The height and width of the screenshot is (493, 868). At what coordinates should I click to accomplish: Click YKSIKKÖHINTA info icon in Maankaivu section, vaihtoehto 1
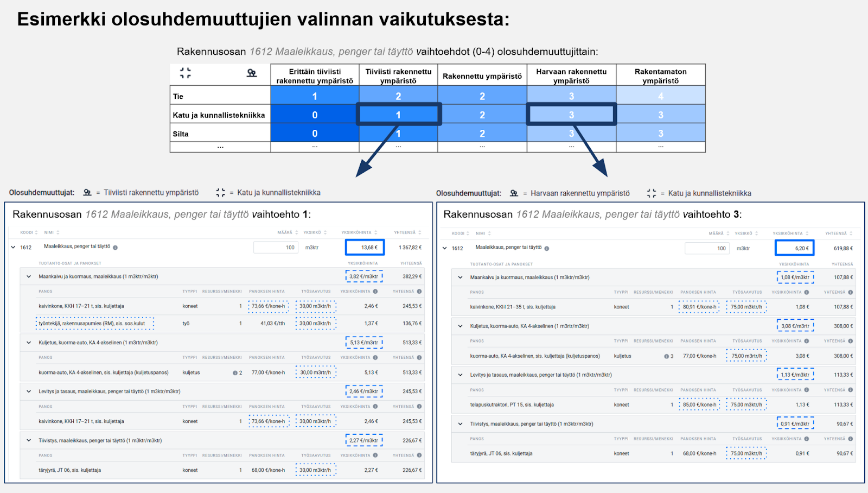pyautogui.click(x=375, y=292)
